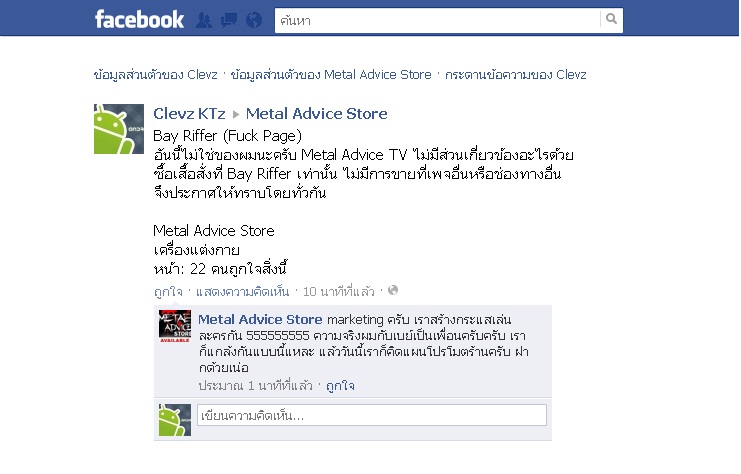Like the post with ถูกใจ
741x474 pixels.
pos(168,292)
